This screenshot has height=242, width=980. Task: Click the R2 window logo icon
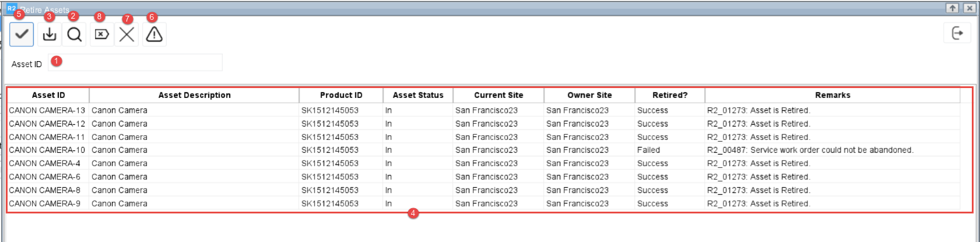pos(12,9)
